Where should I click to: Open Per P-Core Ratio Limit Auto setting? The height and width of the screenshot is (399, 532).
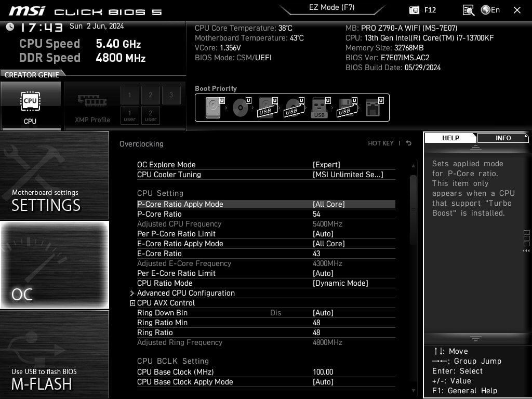tap(323, 234)
